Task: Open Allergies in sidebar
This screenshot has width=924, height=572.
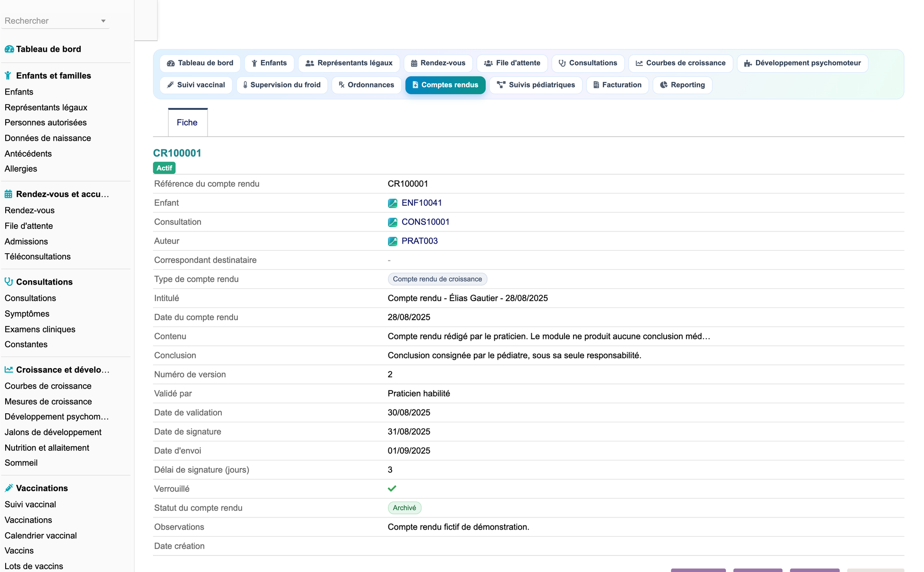Action: (21, 169)
